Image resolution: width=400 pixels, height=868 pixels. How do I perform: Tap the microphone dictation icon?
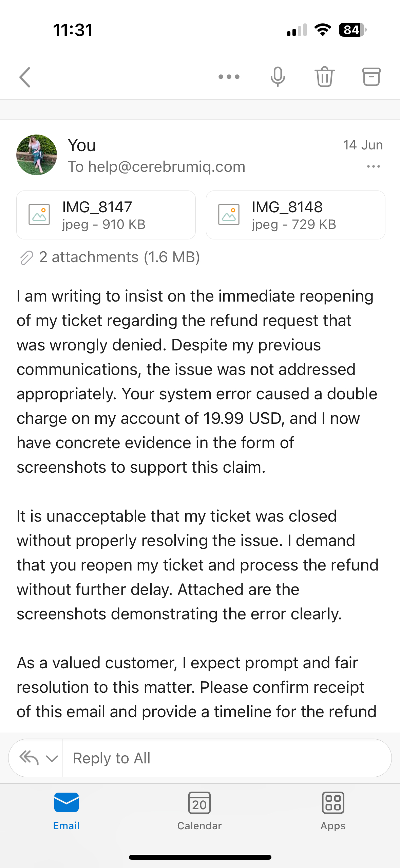(x=278, y=77)
